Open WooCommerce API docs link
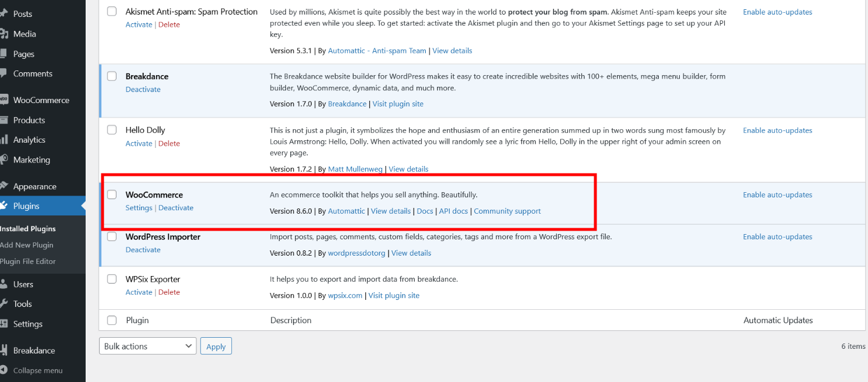Image resolution: width=868 pixels, height=382 pixels. [453, 211]
